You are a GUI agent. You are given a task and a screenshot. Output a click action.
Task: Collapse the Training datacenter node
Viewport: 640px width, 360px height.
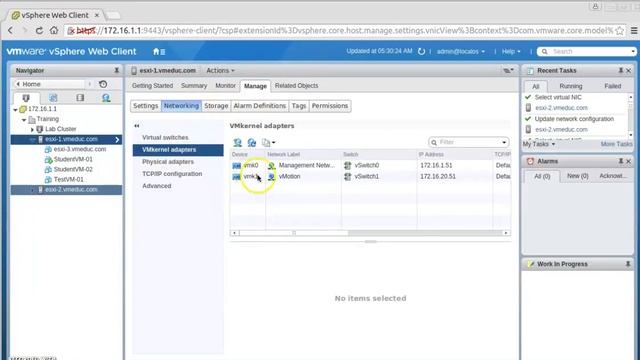[24, 120]
